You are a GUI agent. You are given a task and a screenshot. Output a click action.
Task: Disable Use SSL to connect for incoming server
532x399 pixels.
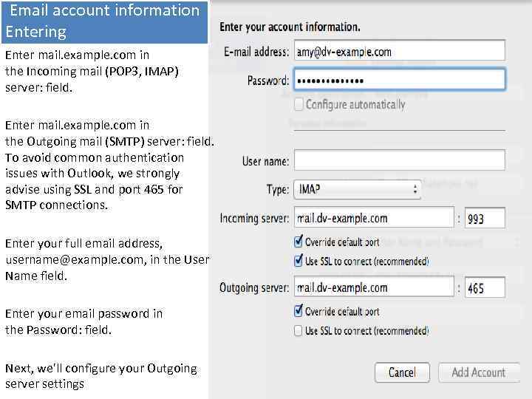point(299,260)
